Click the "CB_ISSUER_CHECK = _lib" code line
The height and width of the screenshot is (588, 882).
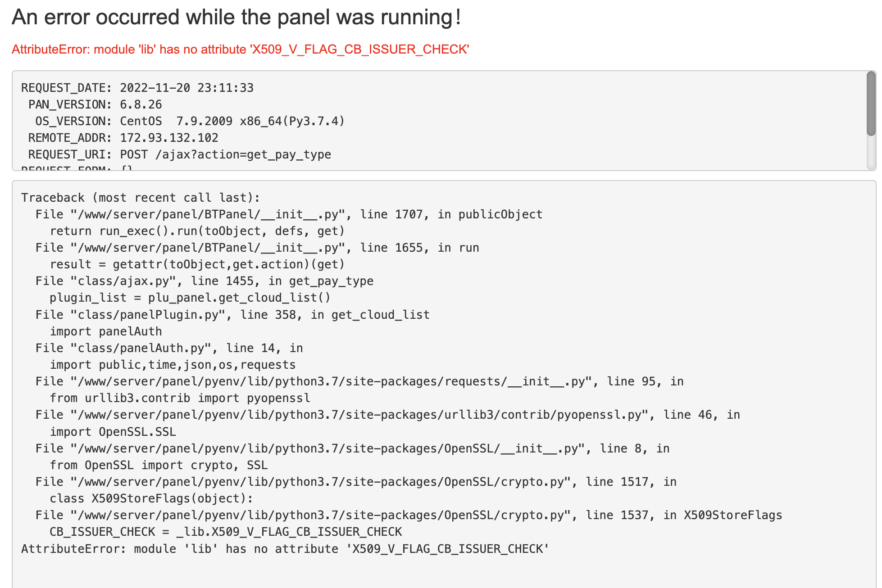pyautogui.click(x=225, y=532)
